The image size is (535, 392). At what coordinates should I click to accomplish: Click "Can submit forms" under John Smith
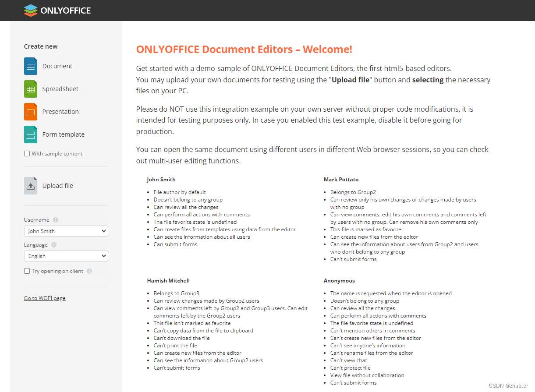tap(175, 244)
